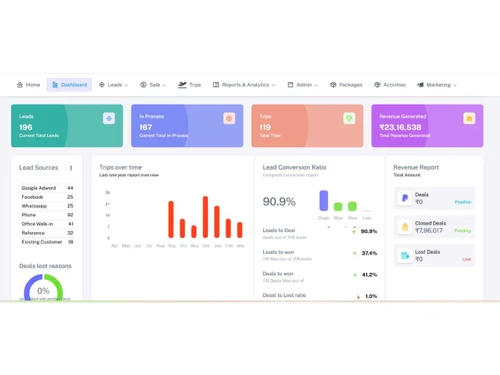500x375 pixels.
Task: Click the Deals to won row
Action: tap(320, 277)
